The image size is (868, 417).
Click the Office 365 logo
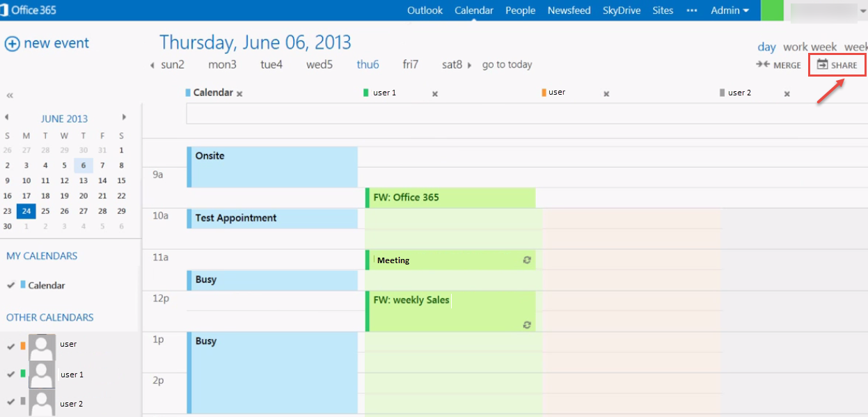(x=29, y=10)
